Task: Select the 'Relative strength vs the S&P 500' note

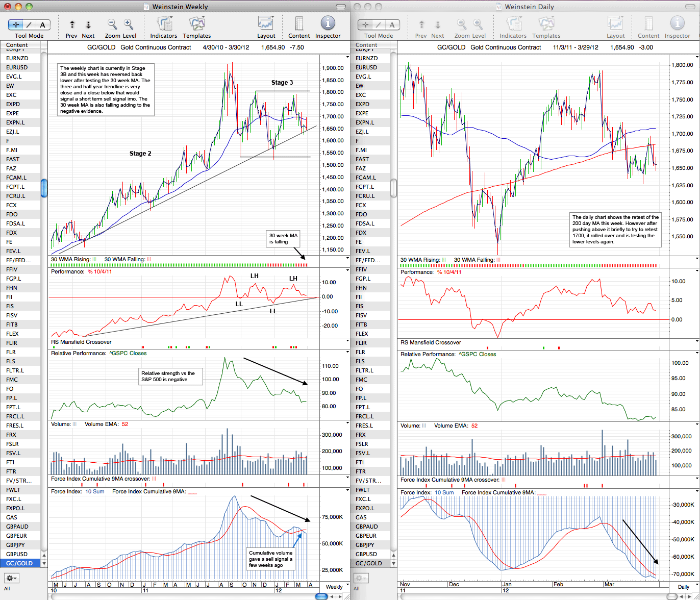Action: click(171, 377)
